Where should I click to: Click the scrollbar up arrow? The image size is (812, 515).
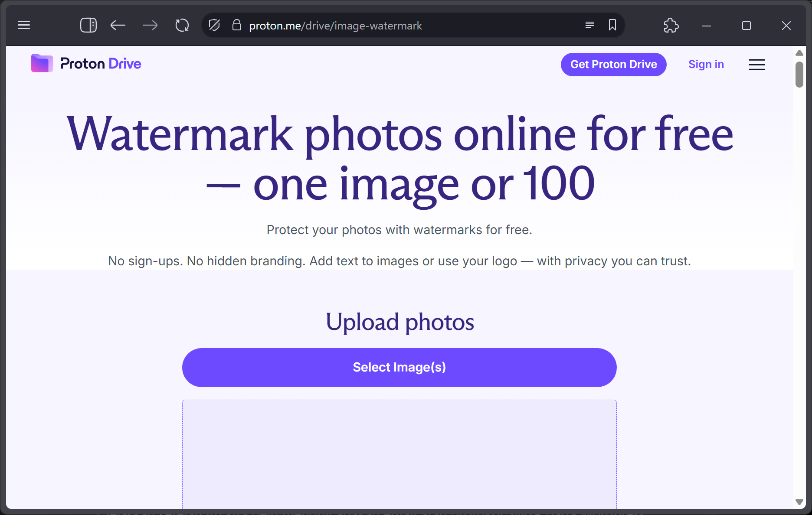pyautogui.click(x=799, y=53)
